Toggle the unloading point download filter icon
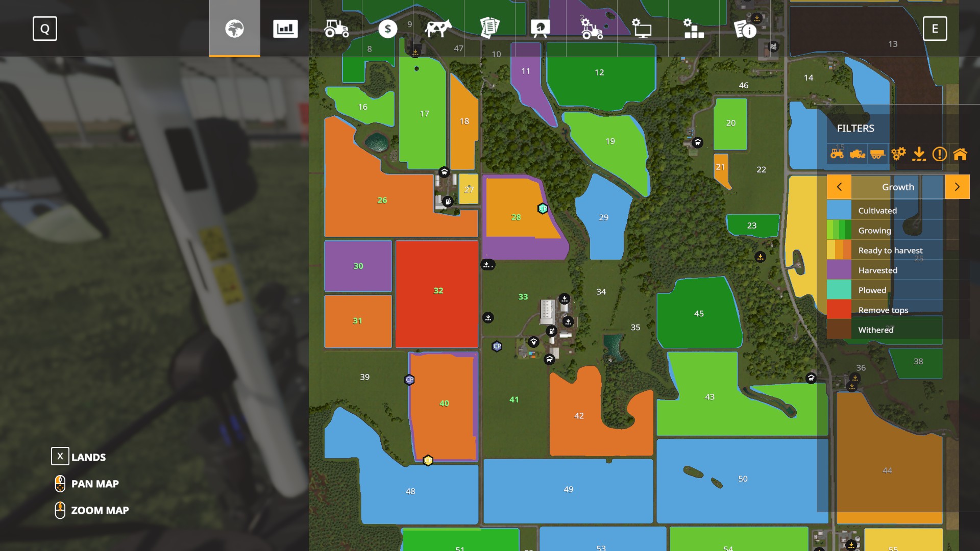980x551 pixels. [x=919, y=154]
